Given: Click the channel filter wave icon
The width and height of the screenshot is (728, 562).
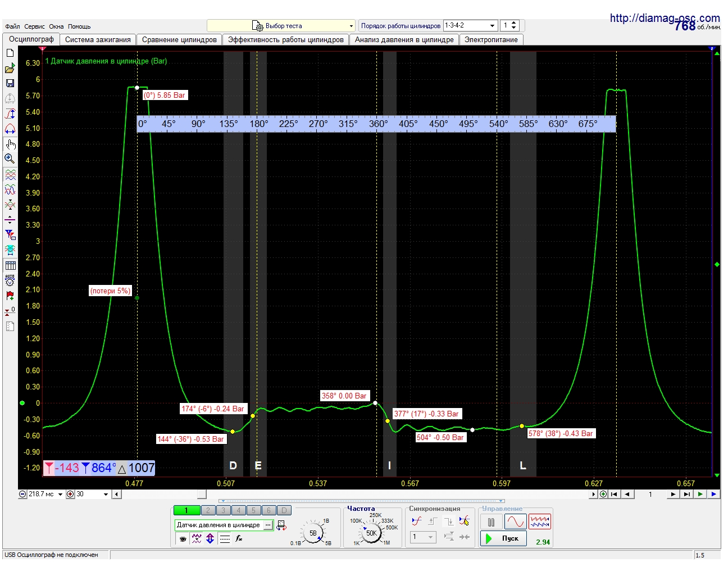Looking at the screenshot, I should (196, 538).
